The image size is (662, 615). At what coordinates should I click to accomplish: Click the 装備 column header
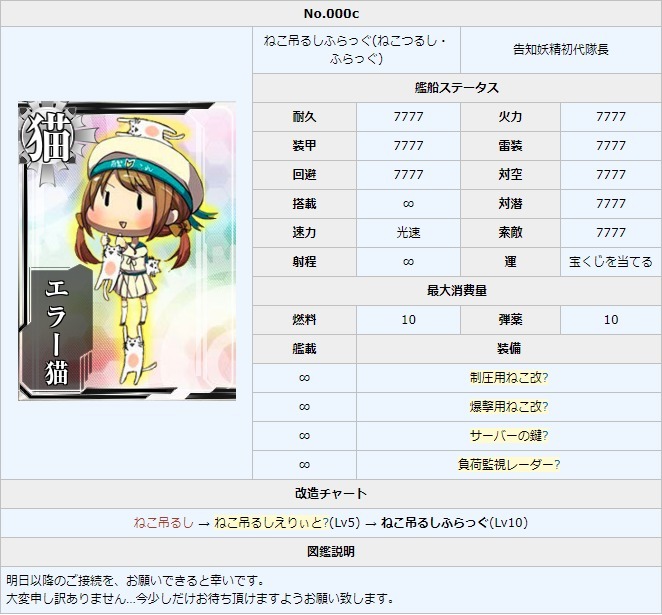coord(509,349)
